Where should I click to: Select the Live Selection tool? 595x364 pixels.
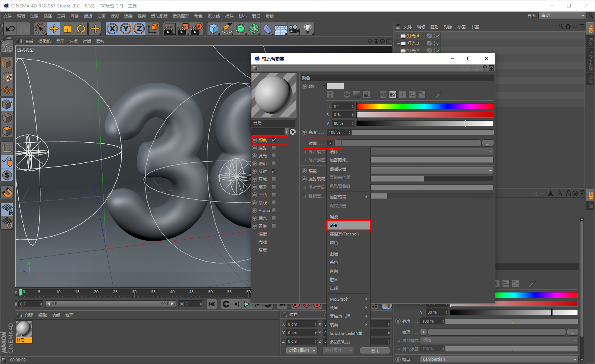point(41,29)
